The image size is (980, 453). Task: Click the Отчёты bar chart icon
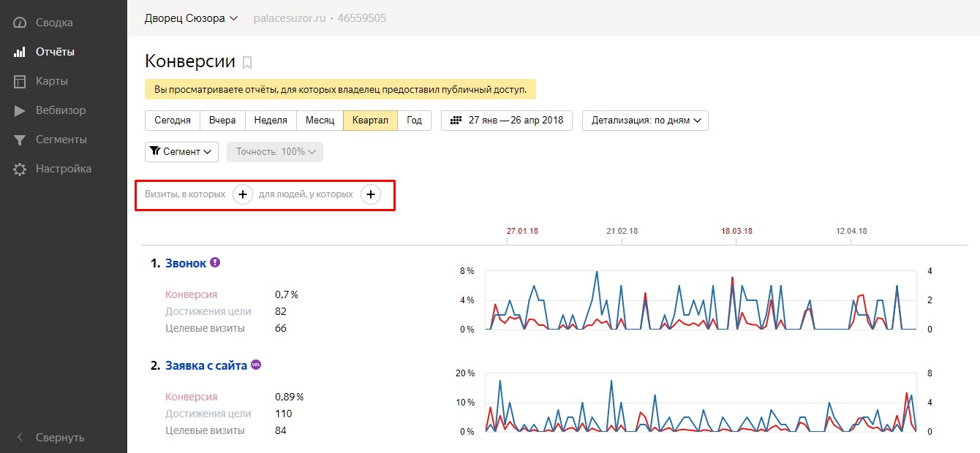20,52
